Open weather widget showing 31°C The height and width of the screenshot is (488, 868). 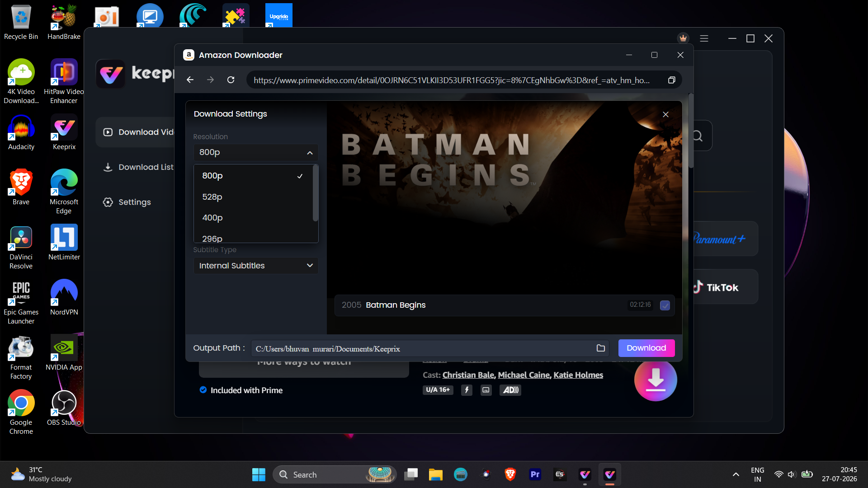pos(41,474)
